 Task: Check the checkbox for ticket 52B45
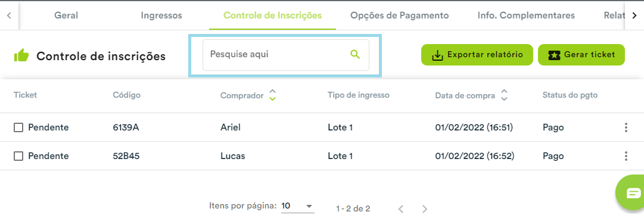coord(18,156)
